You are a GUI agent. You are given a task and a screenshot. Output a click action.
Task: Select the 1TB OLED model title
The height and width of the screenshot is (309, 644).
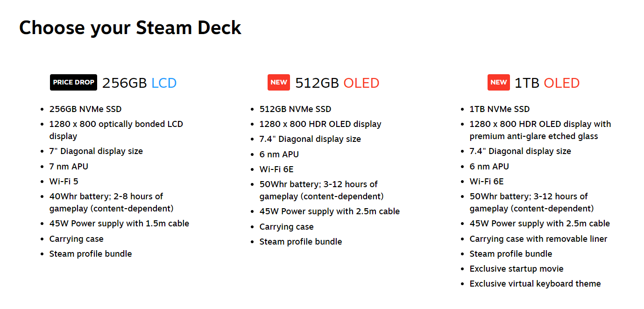(547, 83)
